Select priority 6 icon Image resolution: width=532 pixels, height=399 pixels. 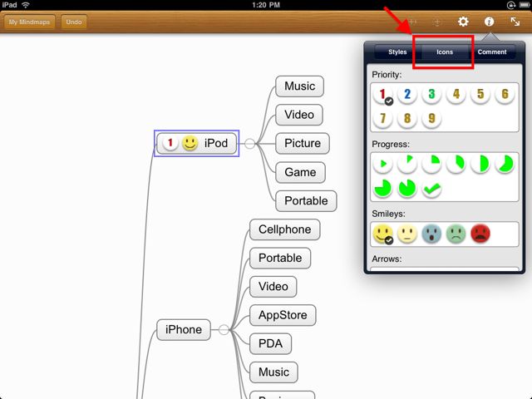tap(505, 94)
